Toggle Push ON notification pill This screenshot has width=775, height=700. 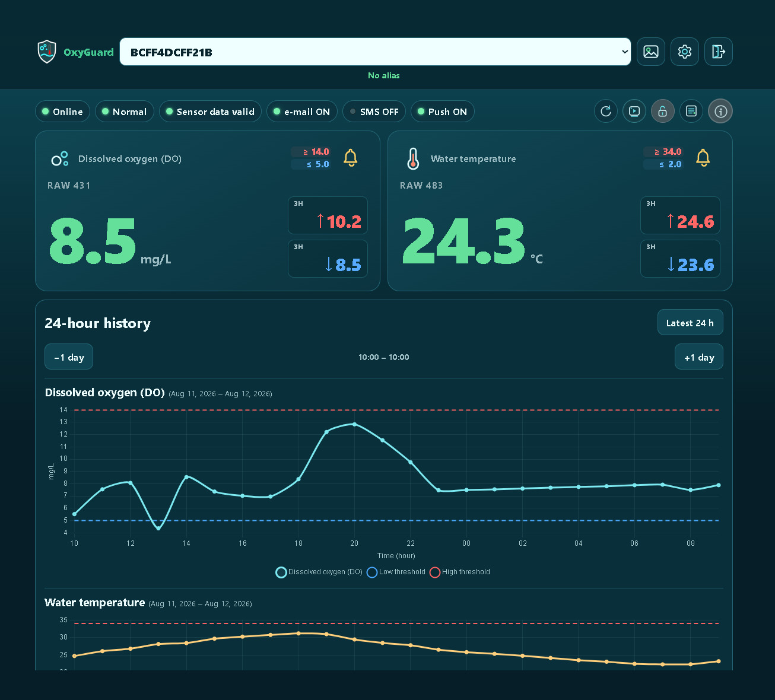point(443,112)
